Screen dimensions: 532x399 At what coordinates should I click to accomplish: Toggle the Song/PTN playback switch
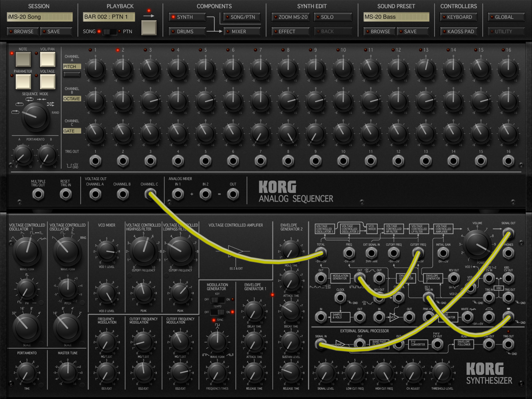[x=109, y=32]
